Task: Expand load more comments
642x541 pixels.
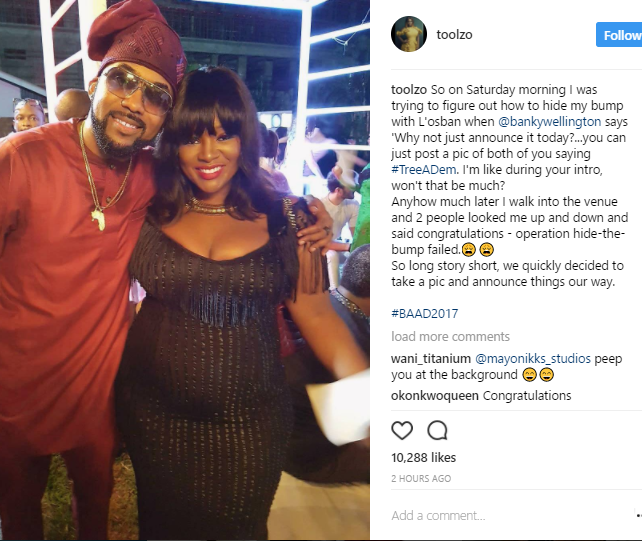Action: (x=450, y=337)
